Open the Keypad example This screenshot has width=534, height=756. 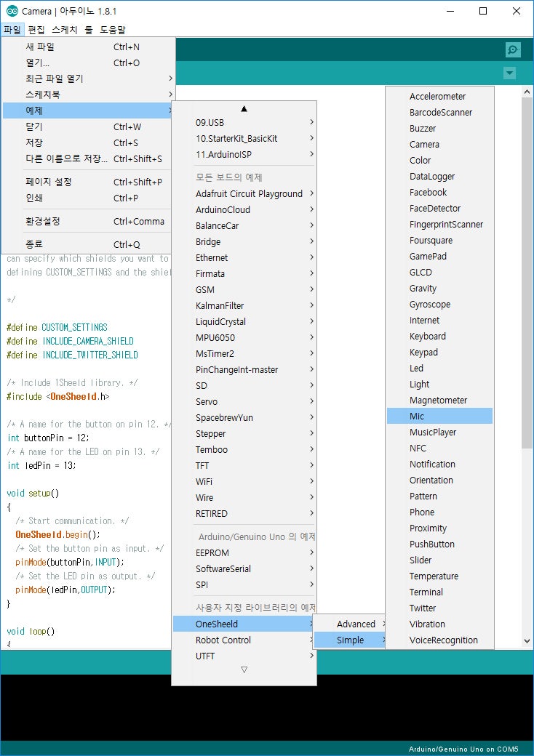[x=439, y=352]
